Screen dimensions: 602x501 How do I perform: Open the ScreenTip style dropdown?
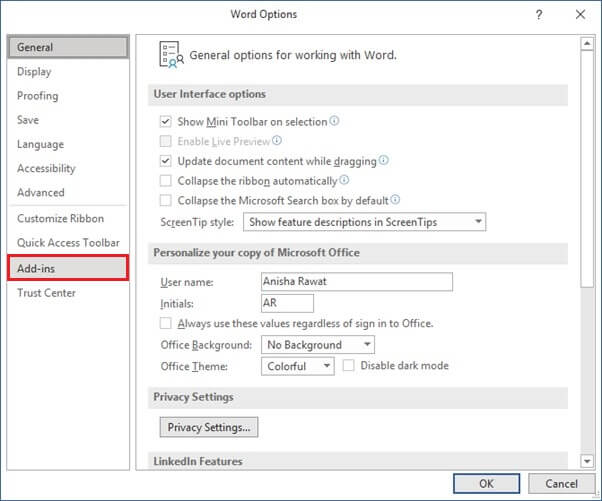[x=364, y=222]
